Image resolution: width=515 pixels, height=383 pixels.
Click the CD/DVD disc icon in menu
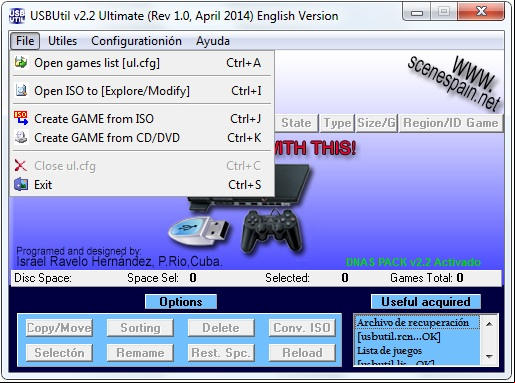pyautogui.click(x=21, y=137)
